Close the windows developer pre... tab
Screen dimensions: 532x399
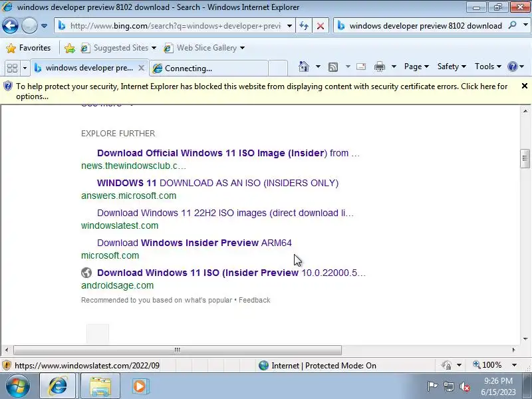pyautogui.click(x=142, y=68)
